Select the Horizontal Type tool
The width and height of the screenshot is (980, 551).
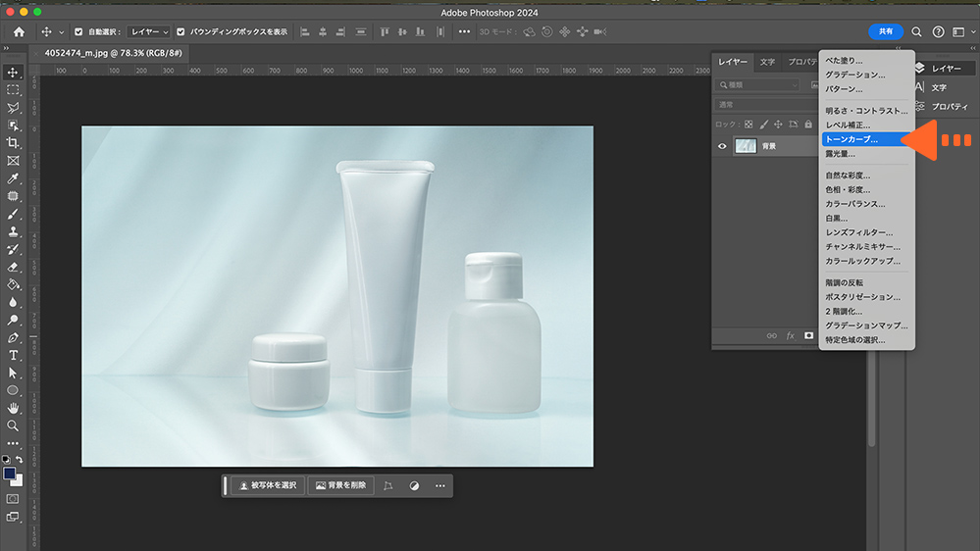13,355
